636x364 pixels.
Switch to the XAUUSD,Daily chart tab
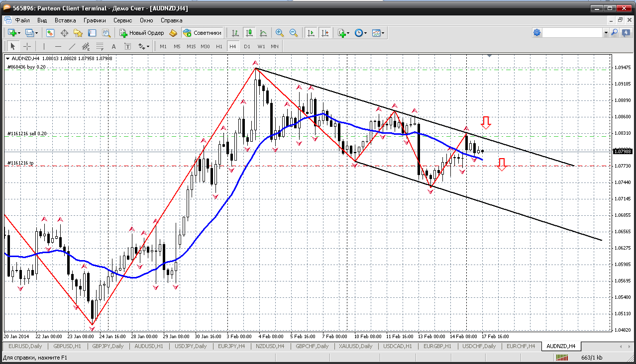[x=355, y=346]
